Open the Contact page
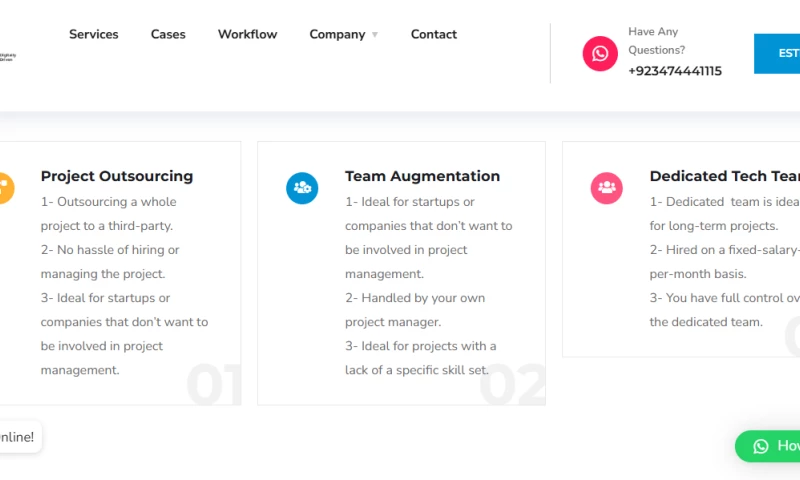Screen dimensions: 800x480 [433, 34]
